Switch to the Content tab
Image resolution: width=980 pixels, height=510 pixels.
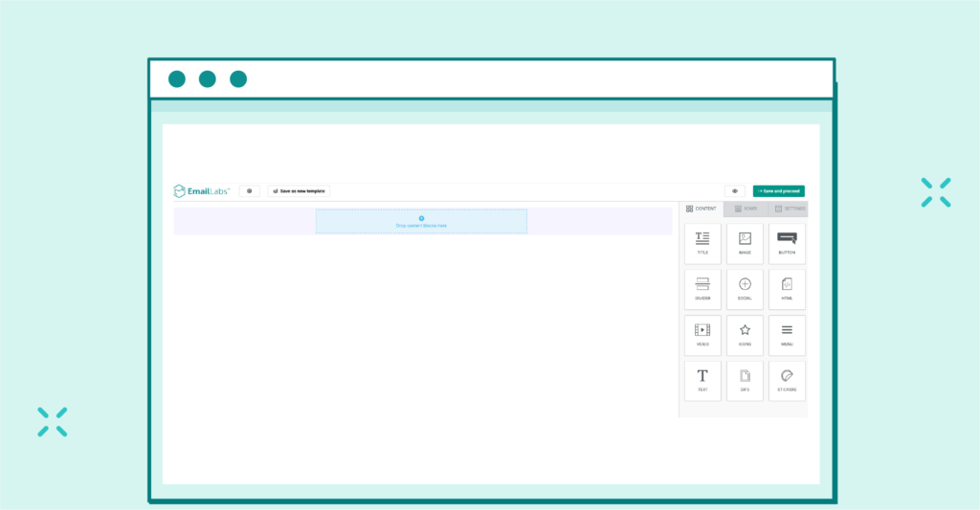point(702,209)
